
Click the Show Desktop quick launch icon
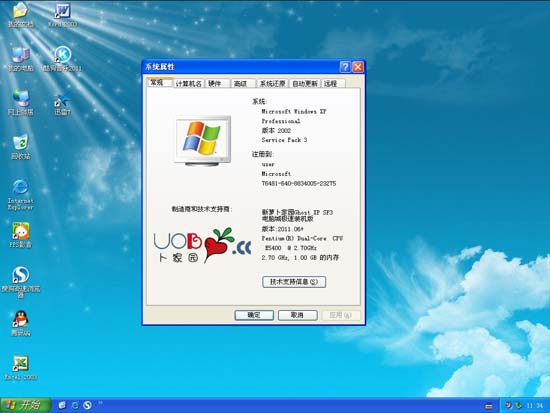pos(62,405)
